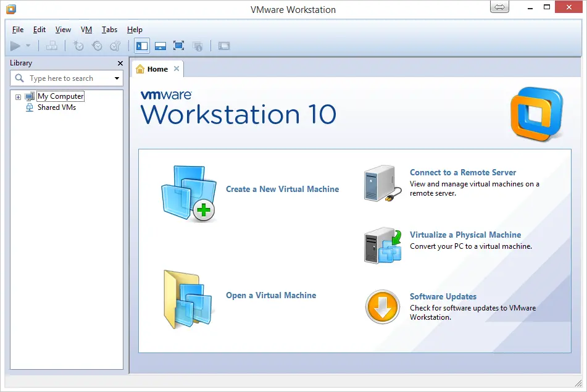This screenshot has height=392, width=587.
Task: Toggle the thumbnail bar toolbar button
Action: (x=160, y=46)
